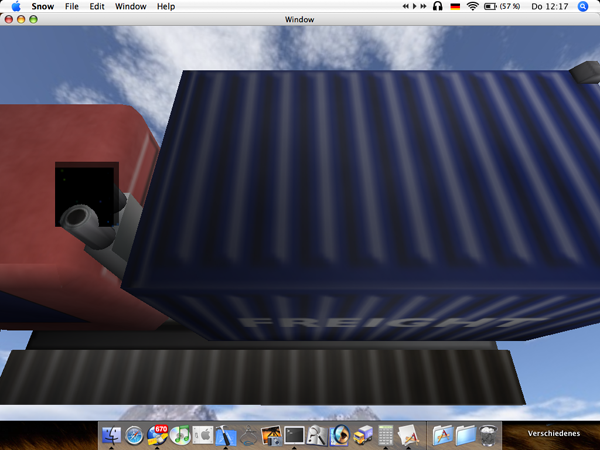Open Spotlight search magnifier icon
Image resolution: width=600 pixels, height=450 pixels.
(x=583, y=6)
